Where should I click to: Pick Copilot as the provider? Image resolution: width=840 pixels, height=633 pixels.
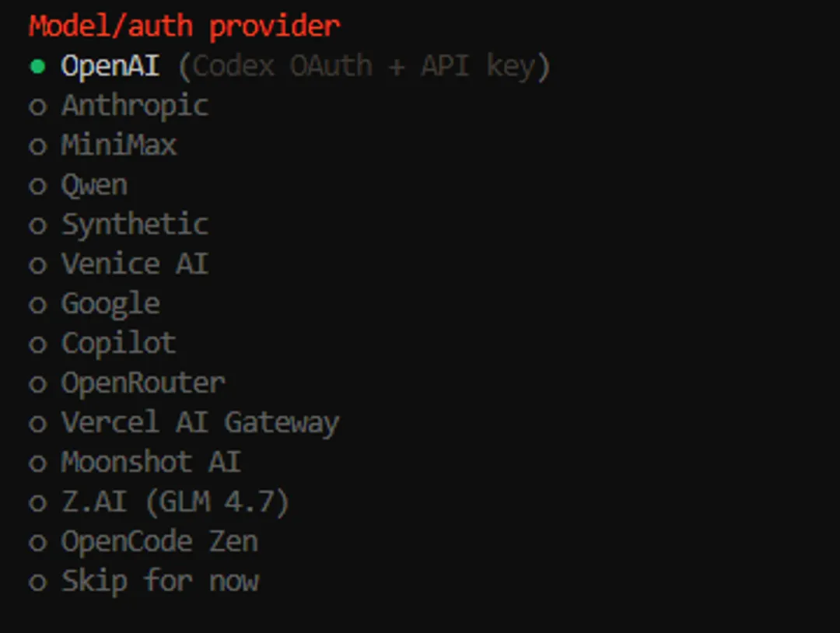pos(118,344)
